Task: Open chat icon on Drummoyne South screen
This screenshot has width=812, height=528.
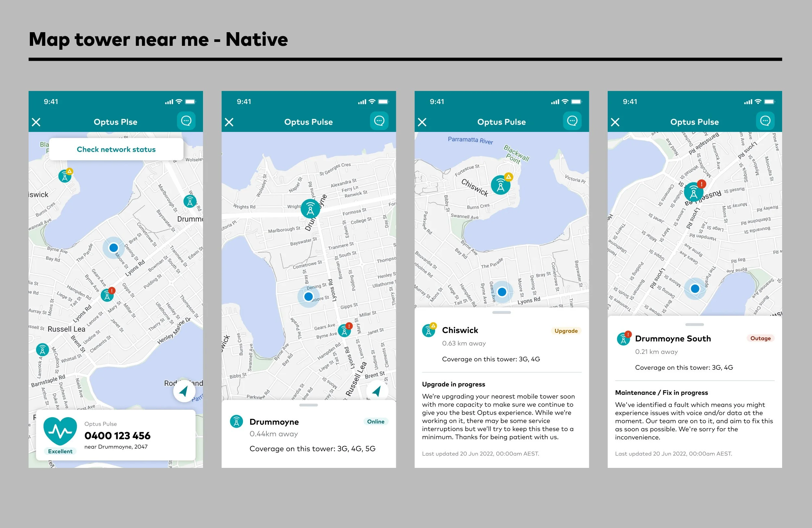Action: [766, 121]
